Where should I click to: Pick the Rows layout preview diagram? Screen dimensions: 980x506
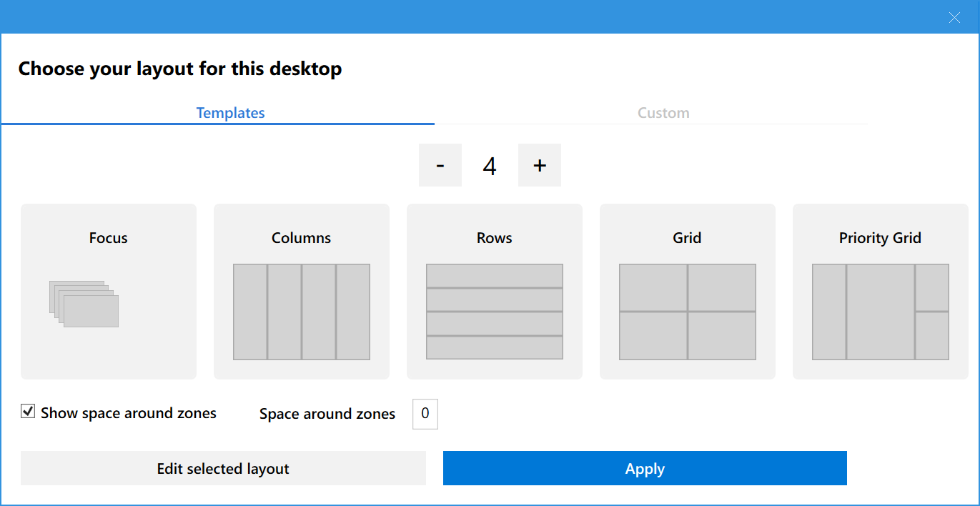(x=495, y=312)
